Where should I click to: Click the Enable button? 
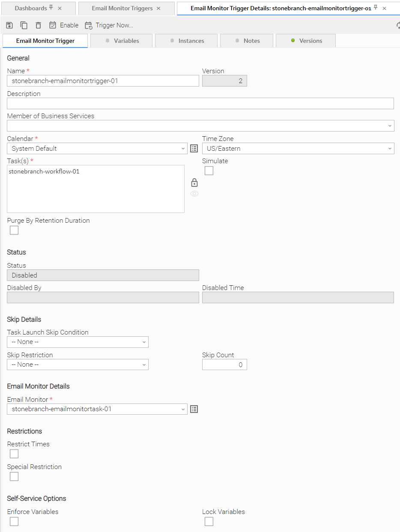tap(64, 25)
